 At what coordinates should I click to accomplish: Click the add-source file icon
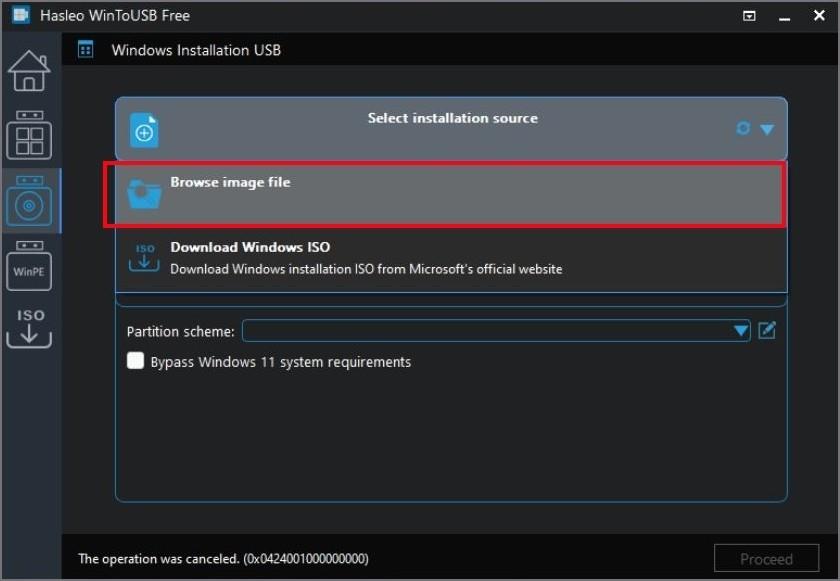click(144, 130)
